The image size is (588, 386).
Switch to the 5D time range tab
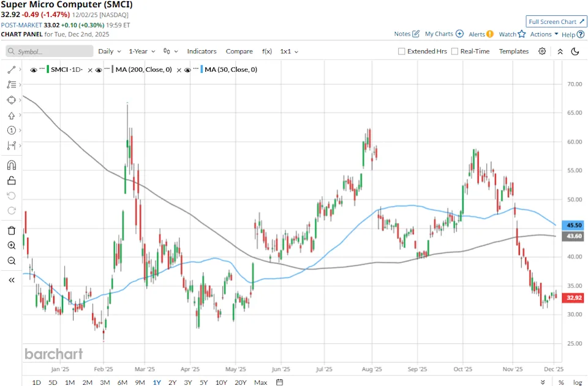pos(53,382)
